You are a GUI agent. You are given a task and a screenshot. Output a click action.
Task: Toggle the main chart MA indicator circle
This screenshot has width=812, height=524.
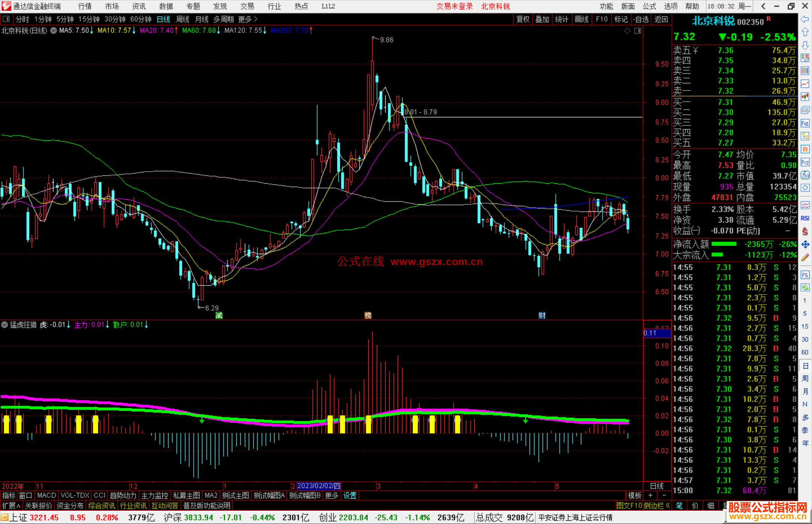[x=54, y=31]
